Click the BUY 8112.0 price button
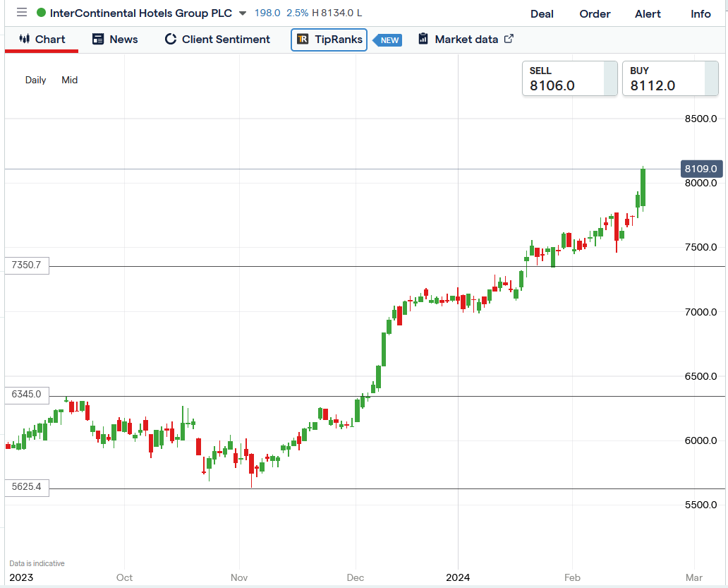 [x=670, y=78]
